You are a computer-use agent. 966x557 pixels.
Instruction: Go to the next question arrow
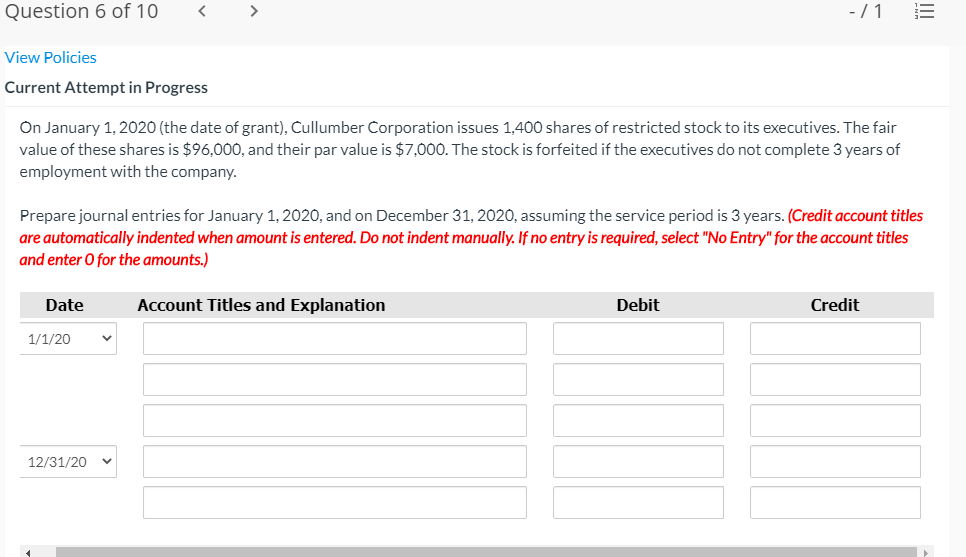(254, 11)
